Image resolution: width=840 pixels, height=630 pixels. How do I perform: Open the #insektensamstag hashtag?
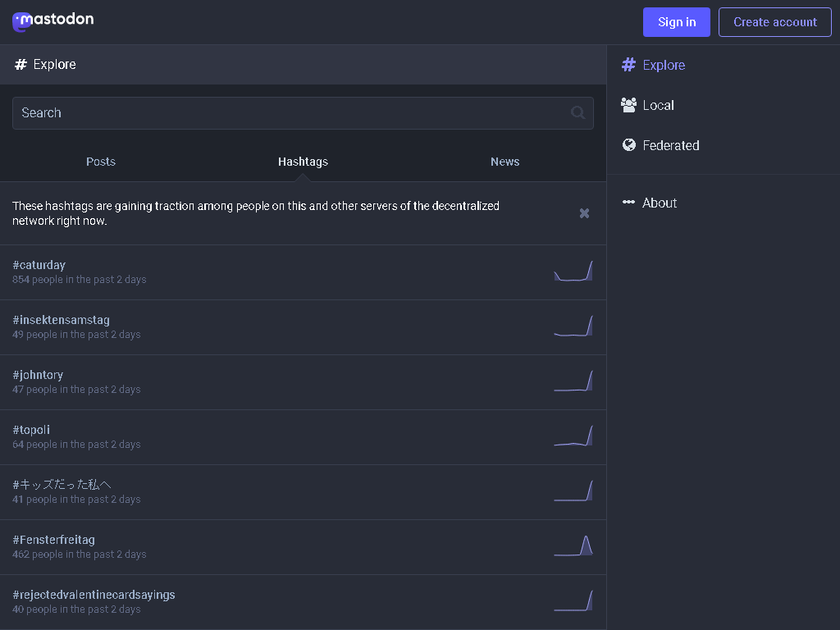(x=61, y=320)
